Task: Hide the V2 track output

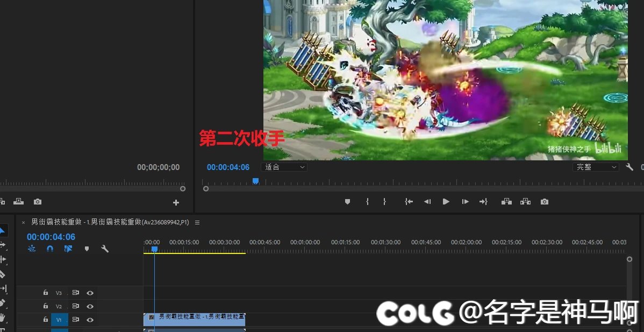Action: pos(90,306)
